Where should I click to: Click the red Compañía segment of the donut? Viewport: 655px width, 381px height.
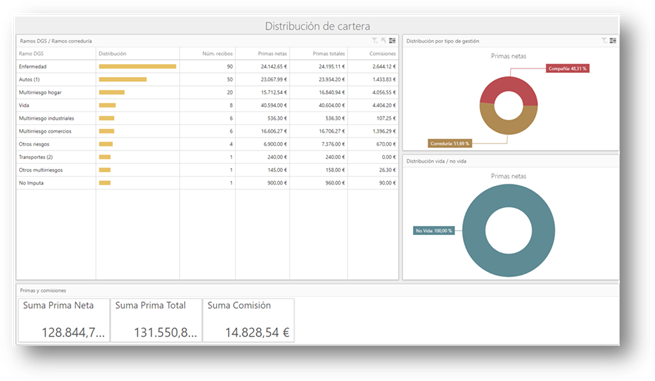[508, 84]
